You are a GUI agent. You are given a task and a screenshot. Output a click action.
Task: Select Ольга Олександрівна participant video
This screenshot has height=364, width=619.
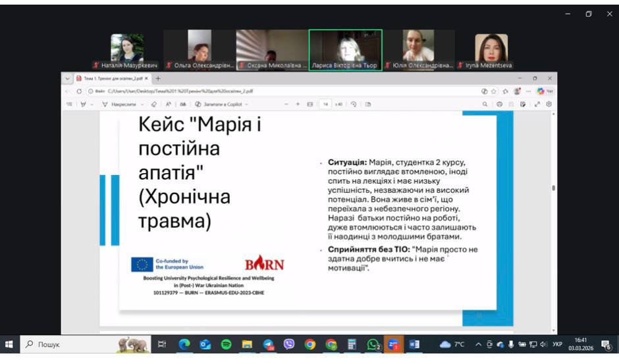200,50
